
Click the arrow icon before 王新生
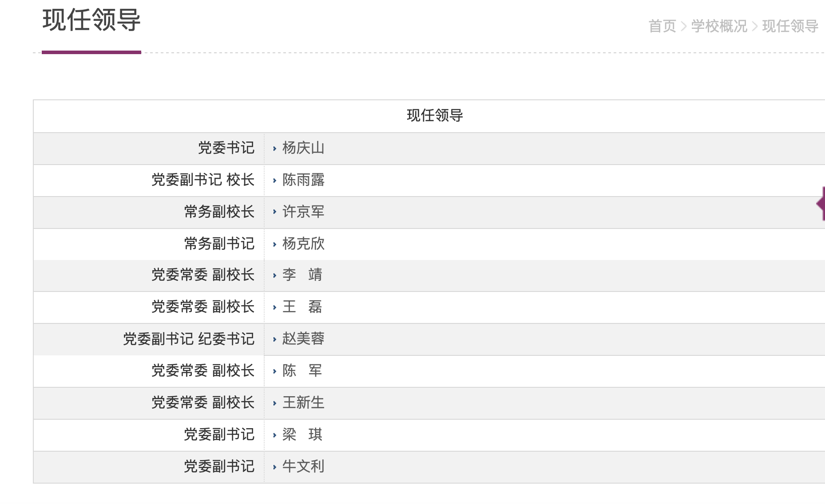(275, 403)
